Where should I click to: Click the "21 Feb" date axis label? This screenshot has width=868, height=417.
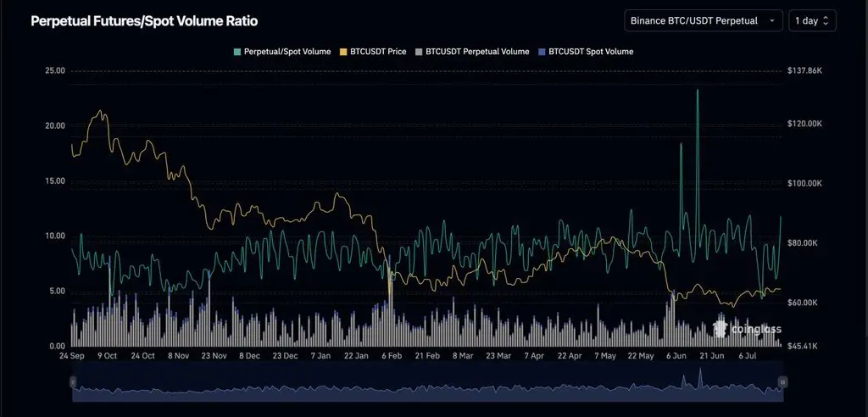click(427, 356)
